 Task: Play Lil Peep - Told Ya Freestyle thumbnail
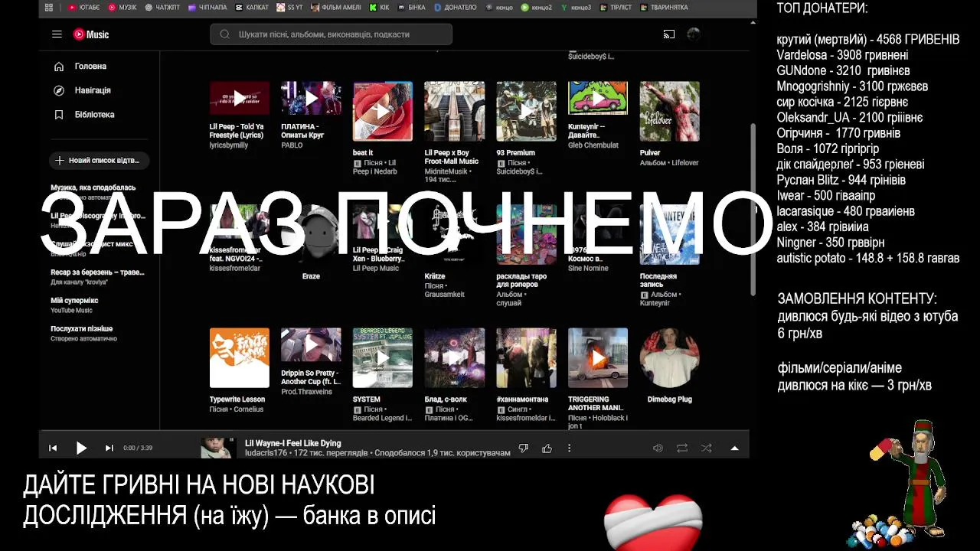pos(240,98)
